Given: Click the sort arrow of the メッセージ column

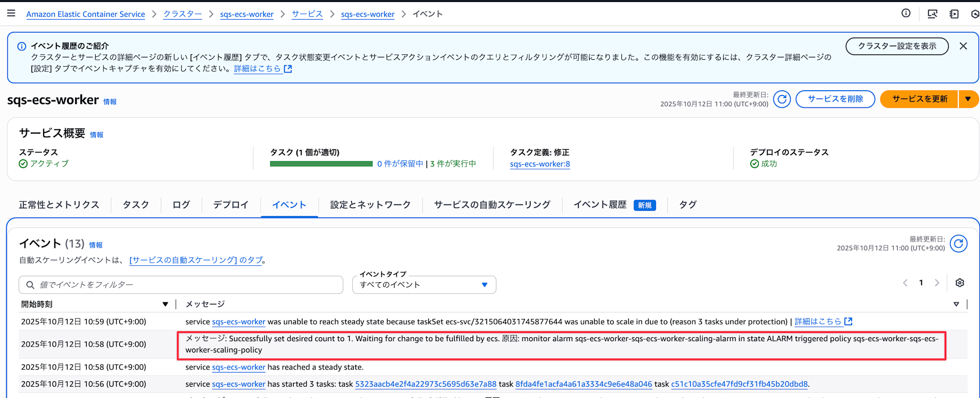Looking at the screenshot, I should point(956,304).
